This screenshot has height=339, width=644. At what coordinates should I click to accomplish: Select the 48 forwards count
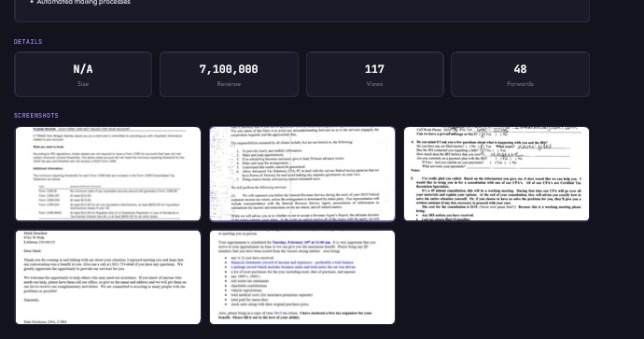520,69
